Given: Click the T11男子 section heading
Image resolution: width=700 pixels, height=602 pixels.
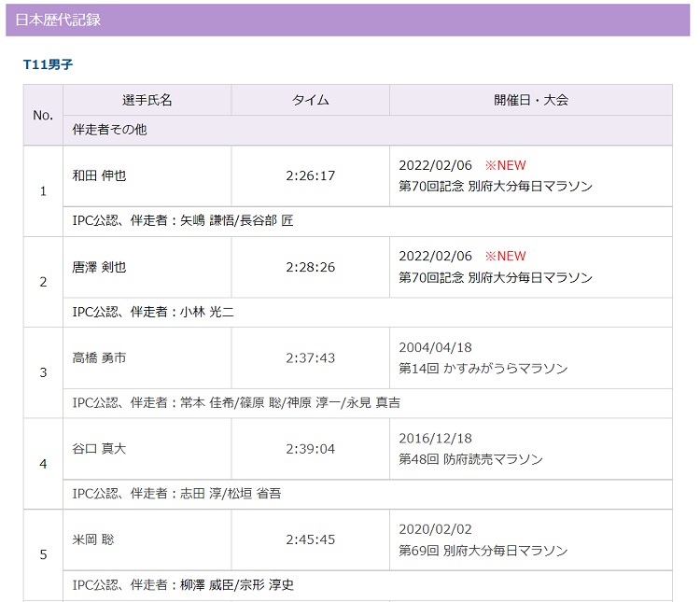Looking at the screenshot, I should pos(48,65).
